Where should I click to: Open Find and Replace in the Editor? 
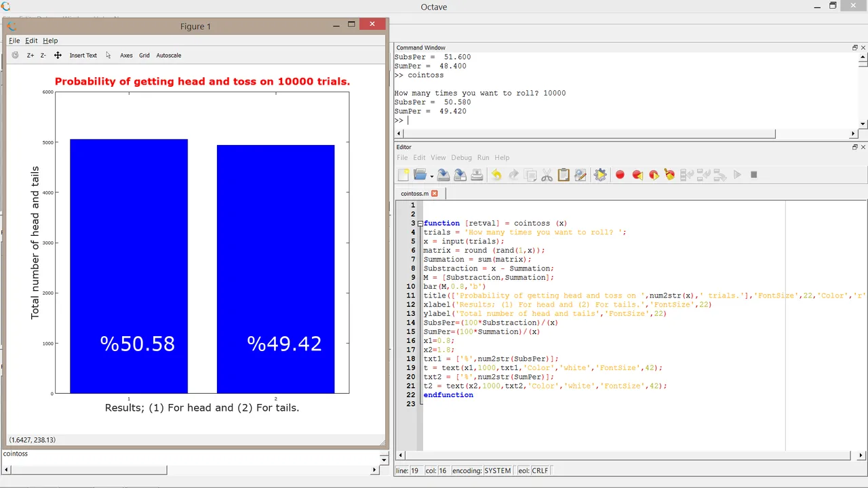coord(580,175)
